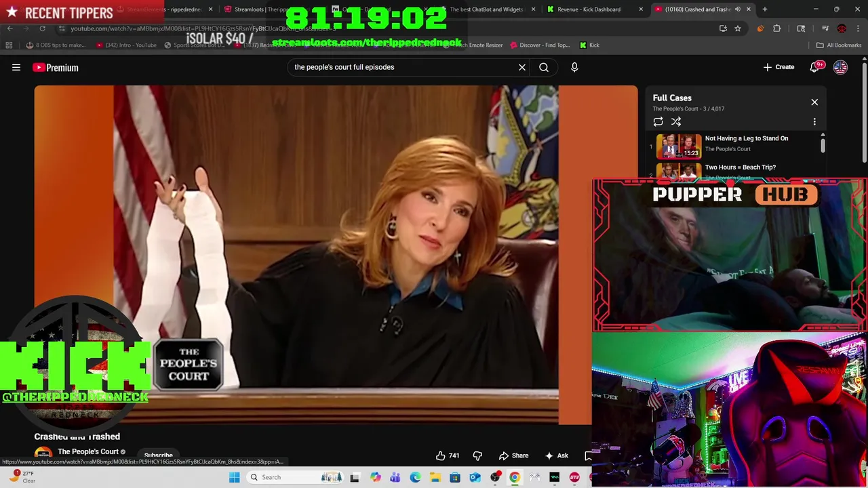Viewport: 868px width, 488px height.
Task: Close the Full Cases playlist panel
Action: pyautogui.click(x=814, y=102)
